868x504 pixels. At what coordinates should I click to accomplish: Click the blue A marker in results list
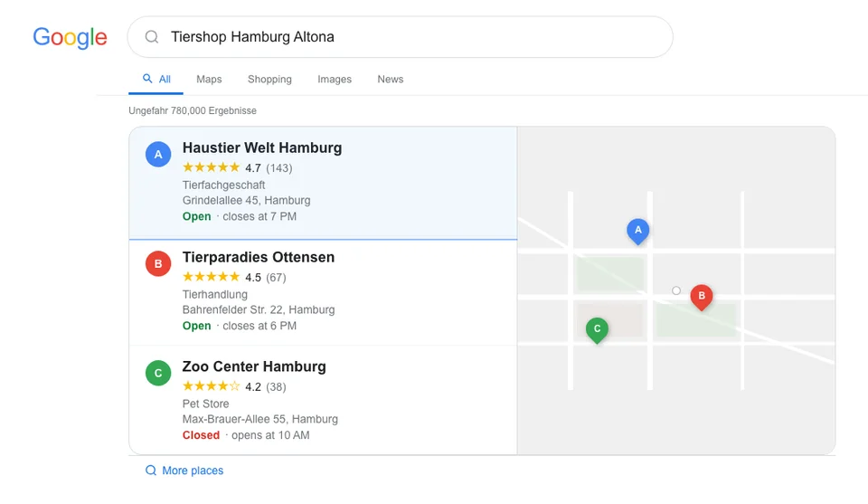pos(158,155)
